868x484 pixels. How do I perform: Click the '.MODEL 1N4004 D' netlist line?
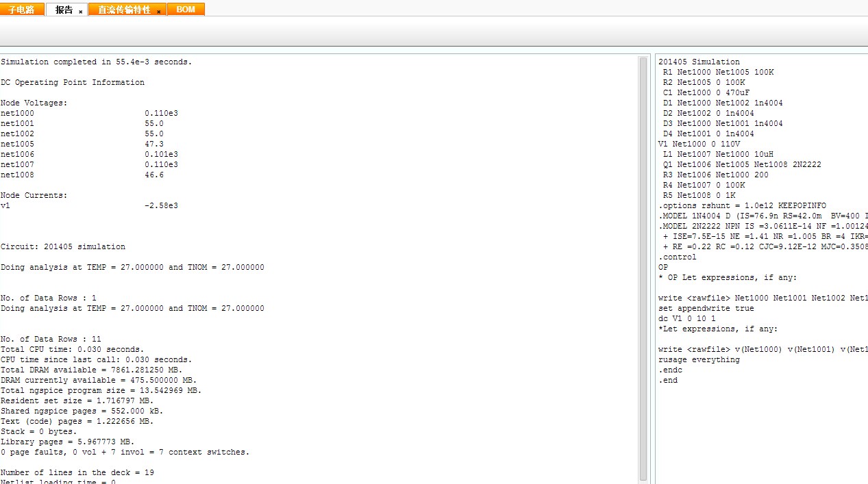pos(763,216)
